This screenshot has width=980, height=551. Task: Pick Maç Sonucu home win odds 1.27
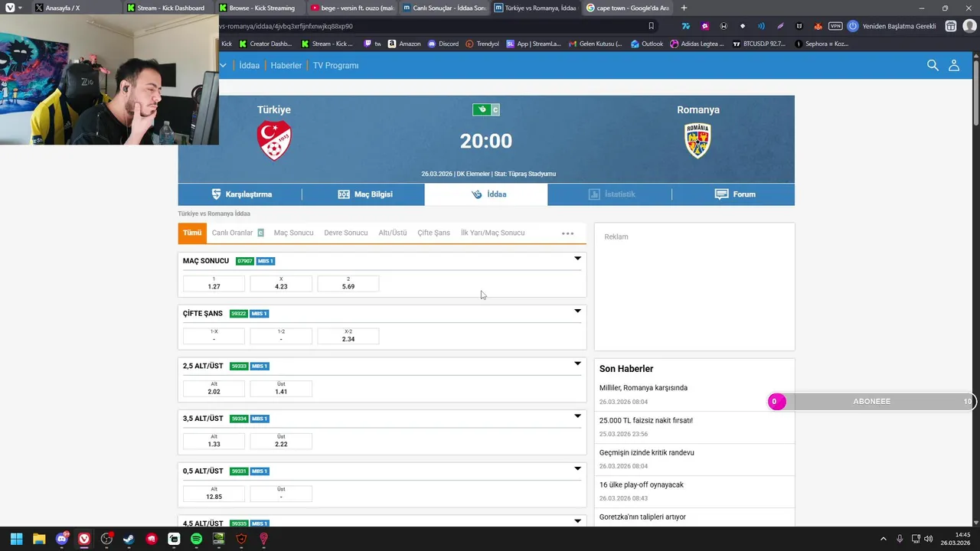(214, 284)
